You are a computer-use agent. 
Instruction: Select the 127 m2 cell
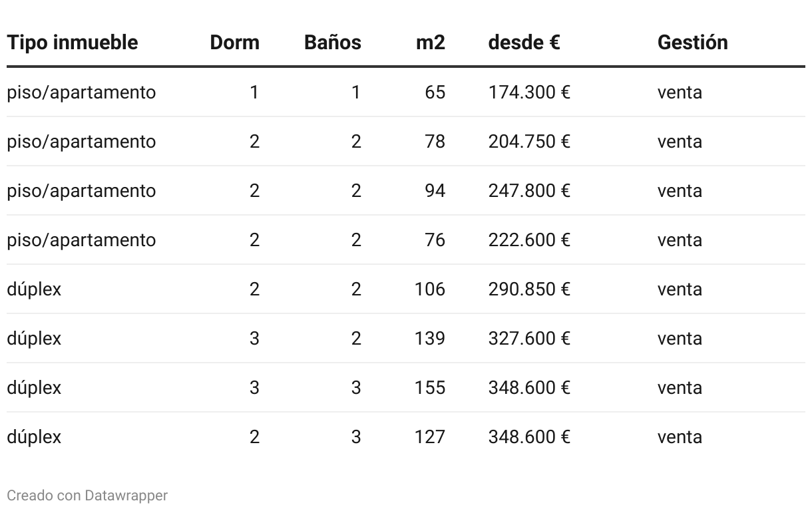429,436
